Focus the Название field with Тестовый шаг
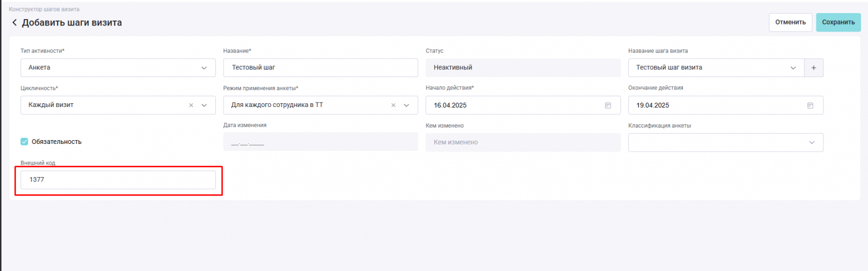868x271 pixels. pyautogui.click(x=320, y=68)
